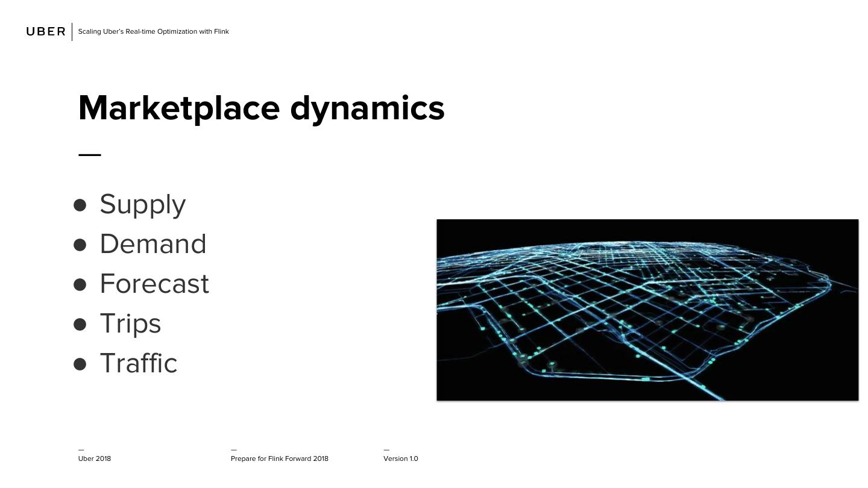Click the Uber 2018 footer text
Screen dimensions: 868x488
pos(95,458)
